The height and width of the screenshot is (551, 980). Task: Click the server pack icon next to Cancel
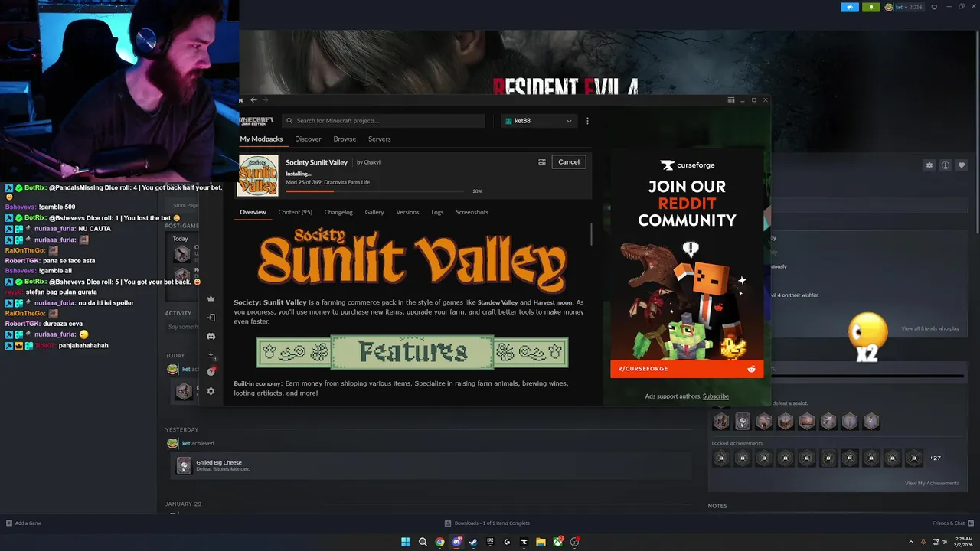[x=542, y=162]
